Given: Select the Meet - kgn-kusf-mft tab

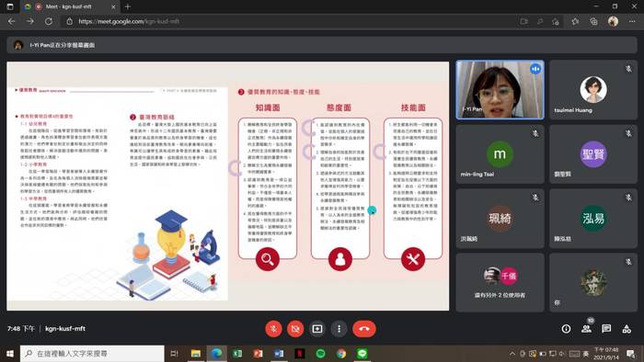Looking at the screenshot, I should click(70, 6).
